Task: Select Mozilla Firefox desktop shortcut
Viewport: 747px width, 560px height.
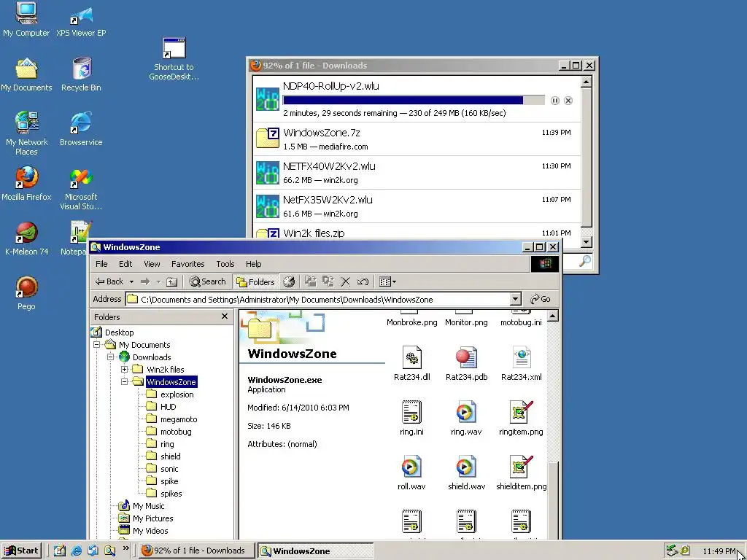Action: point(26,183)
